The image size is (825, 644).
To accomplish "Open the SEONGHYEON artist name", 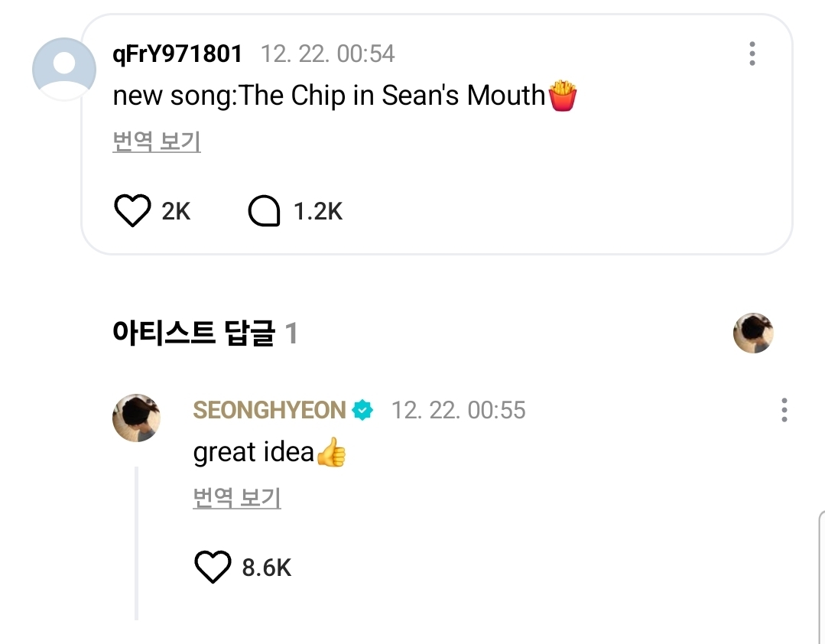I will pyautogui.click(x=269, y=411).
